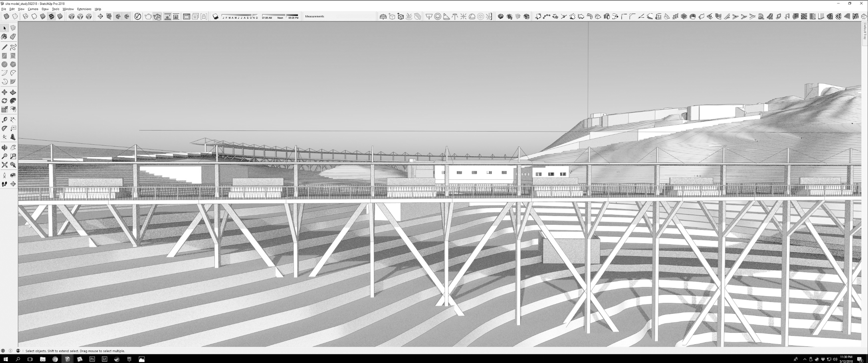Image resolution: width=868 pixels, height=363 pixels.
Task: Click the Make Component tool
Action: pyautogui.click(x=13, y=28)
